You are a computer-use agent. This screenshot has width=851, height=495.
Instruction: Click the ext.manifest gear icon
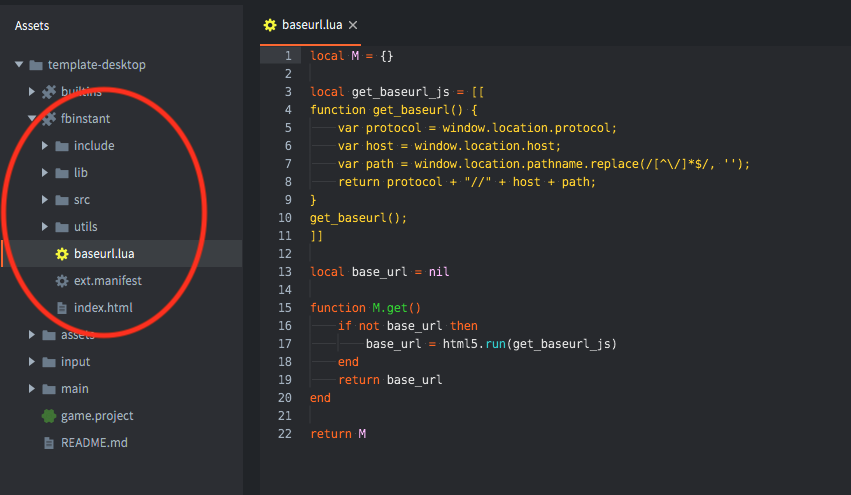[62, 281]
